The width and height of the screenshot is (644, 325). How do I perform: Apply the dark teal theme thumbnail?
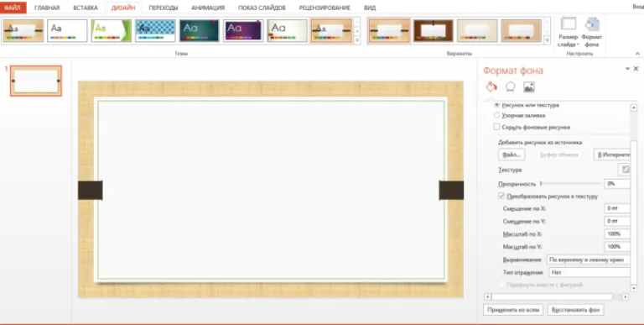[200, 30]
